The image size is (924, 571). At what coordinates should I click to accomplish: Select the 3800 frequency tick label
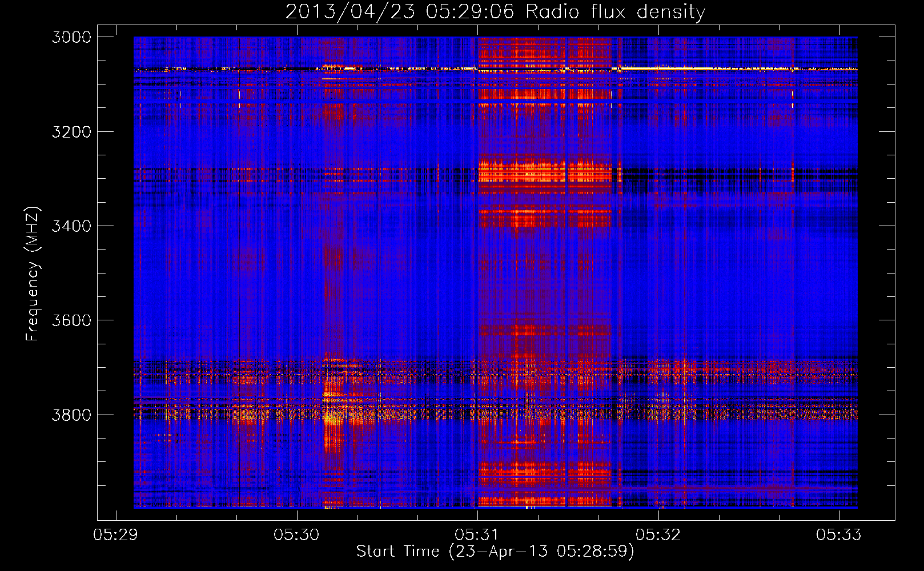tap(71, 415)
